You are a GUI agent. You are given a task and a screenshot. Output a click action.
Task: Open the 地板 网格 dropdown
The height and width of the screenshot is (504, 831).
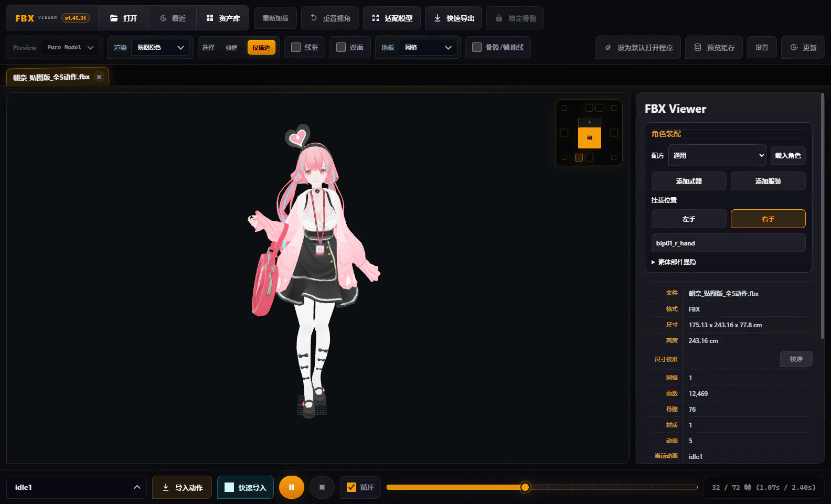428,47
